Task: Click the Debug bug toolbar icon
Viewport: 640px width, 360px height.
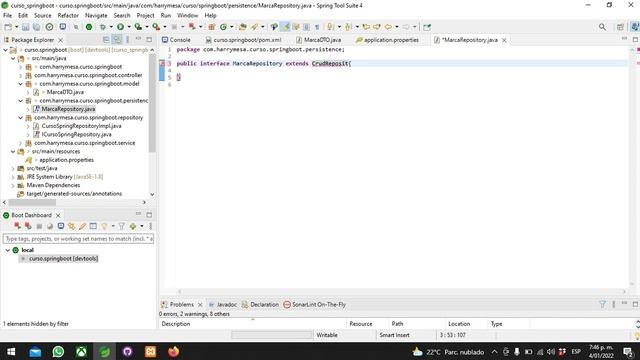Action: coord(102,27)
